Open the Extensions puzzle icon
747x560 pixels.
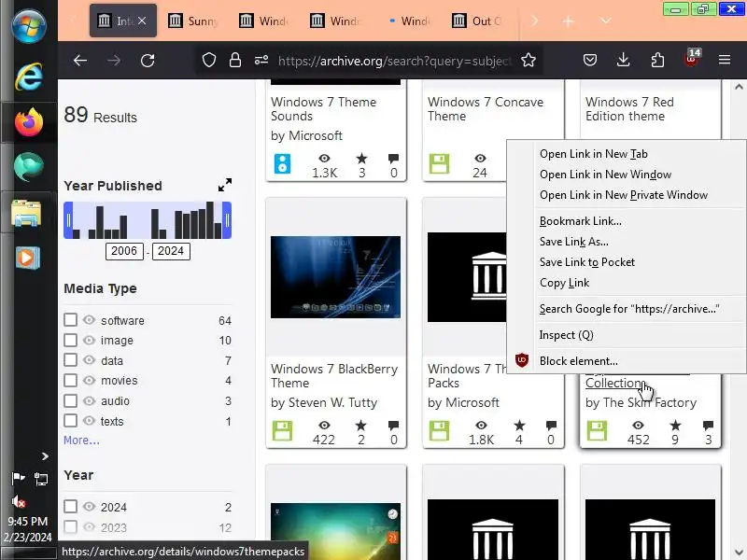click(x=657, y=60)
